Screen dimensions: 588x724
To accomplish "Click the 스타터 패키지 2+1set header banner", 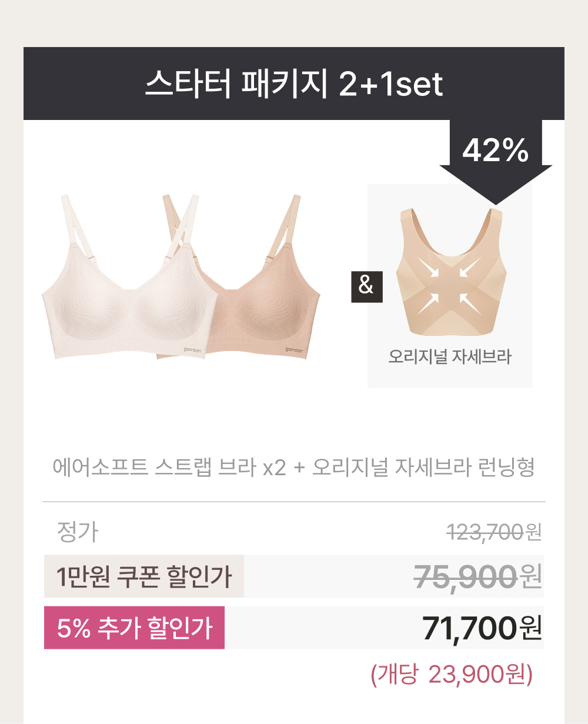I will coord(294,84).
